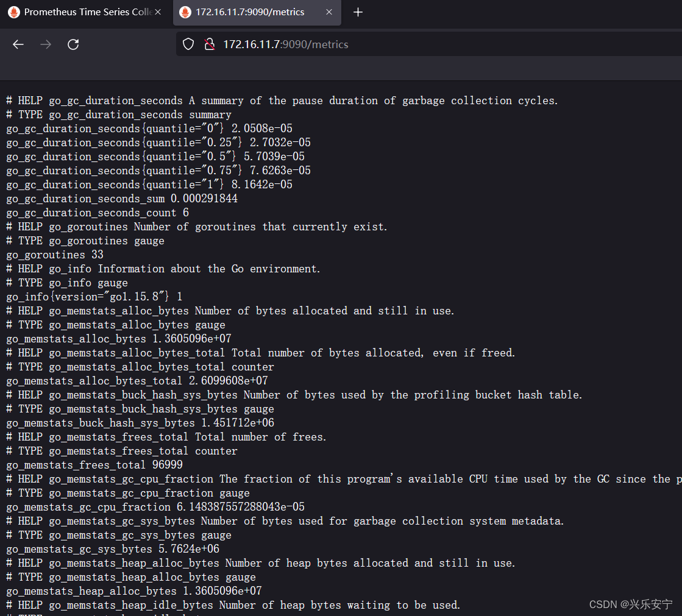Click the go_goroutines 33 line
Viewport: 682px width, 616px height.
(x=55, y=255)
